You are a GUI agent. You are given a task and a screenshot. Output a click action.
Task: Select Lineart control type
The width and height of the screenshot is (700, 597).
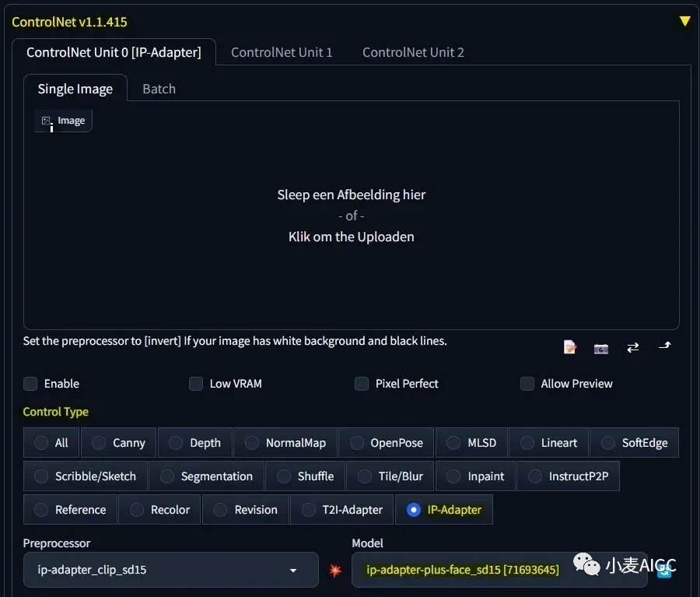pos(548,442)
